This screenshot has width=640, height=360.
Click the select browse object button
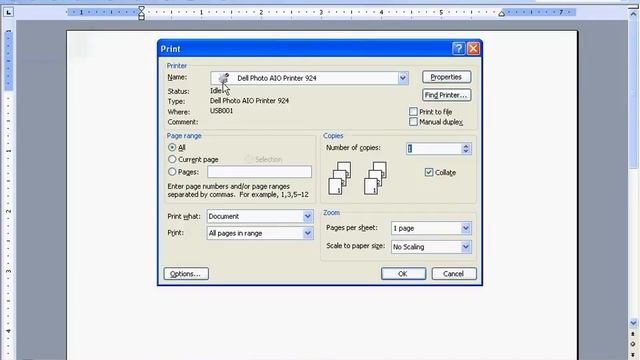pyautogui.click(x=633, y=344)
